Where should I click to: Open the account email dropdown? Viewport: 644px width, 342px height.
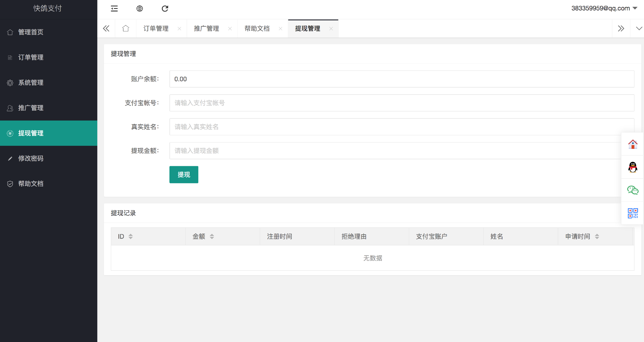point(604,8)
